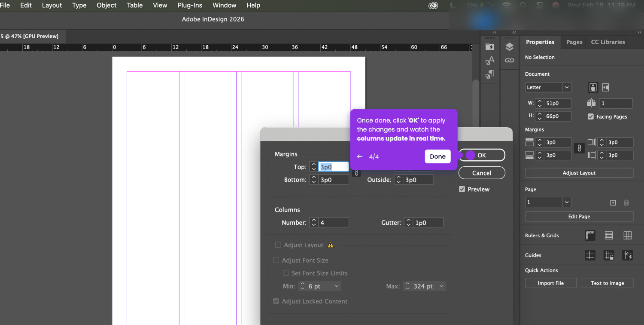Viewport: 644px width, 325px height.
Task: Click the add page plus icon
Action: coord(613,202)
